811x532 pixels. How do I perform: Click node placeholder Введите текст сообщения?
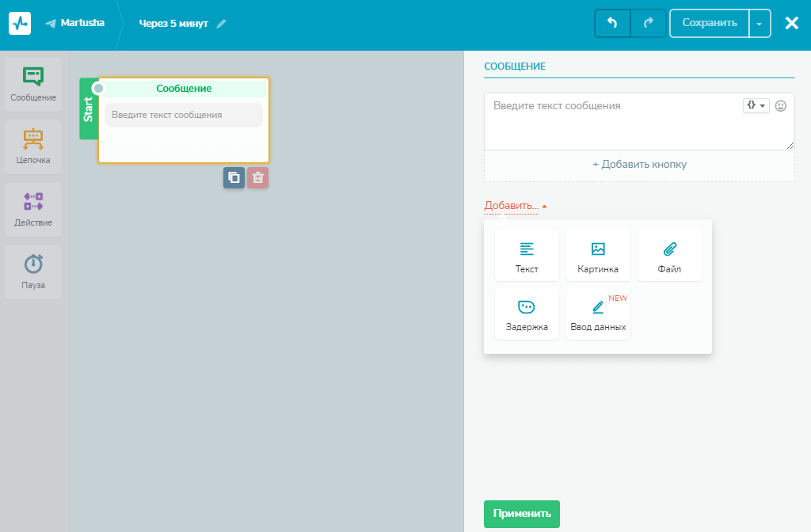click(184, 115)
